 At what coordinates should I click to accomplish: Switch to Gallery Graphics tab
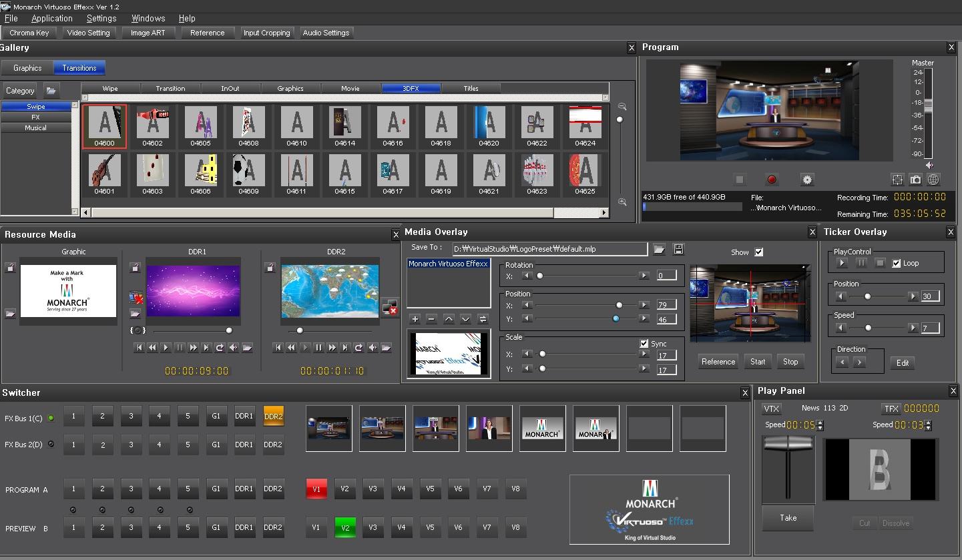pos(27,68)
